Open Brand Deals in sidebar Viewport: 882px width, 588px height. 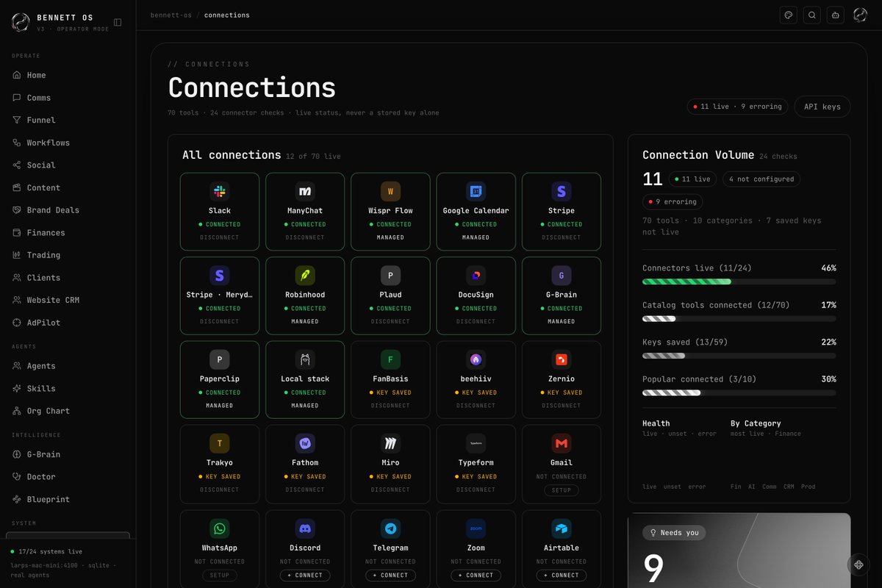coord(68,210)
